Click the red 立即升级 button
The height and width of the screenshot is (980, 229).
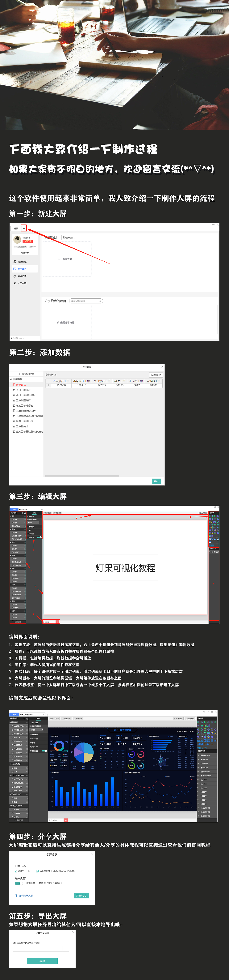click(27, 241)
